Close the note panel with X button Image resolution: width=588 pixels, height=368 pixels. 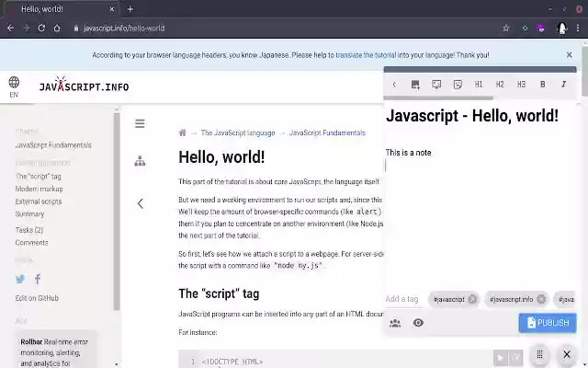(567, 354)
